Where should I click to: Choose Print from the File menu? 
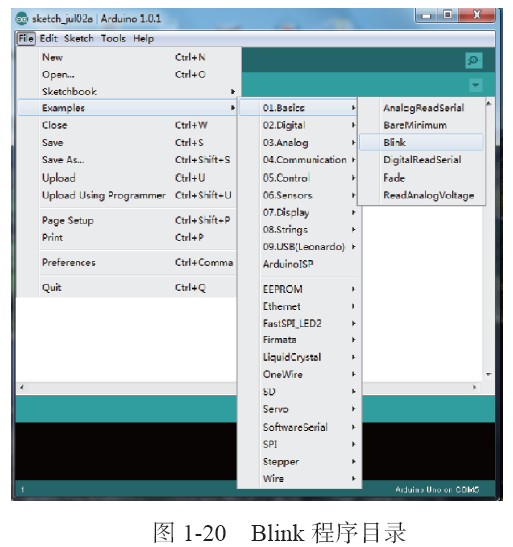click(x=127, y=238)
